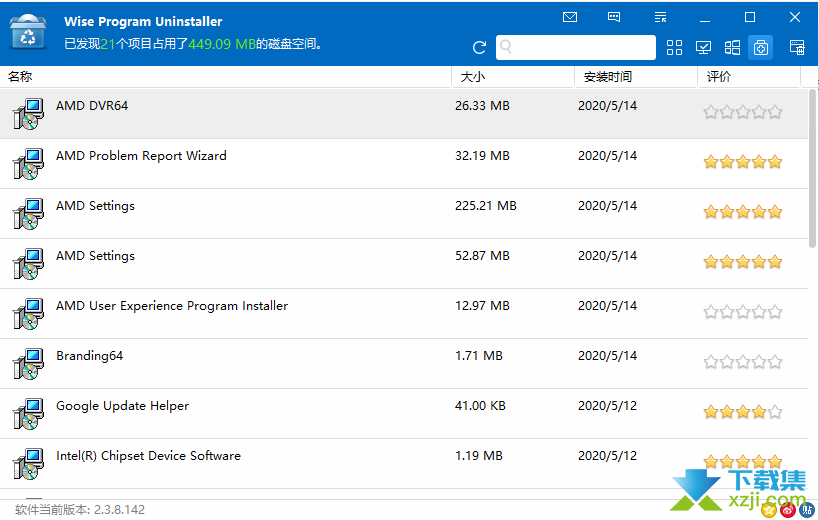
Task: Sort by the 名称 column header
Action: (x=20, y=77)
